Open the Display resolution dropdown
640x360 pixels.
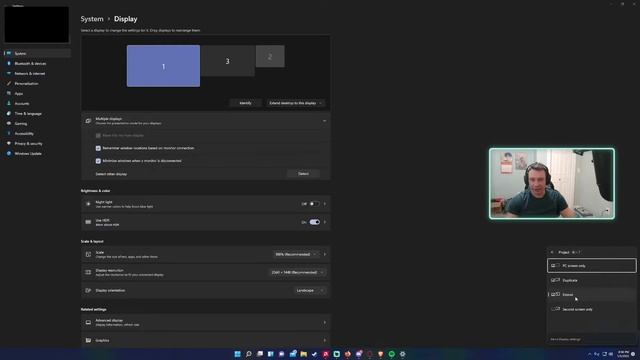298,272
